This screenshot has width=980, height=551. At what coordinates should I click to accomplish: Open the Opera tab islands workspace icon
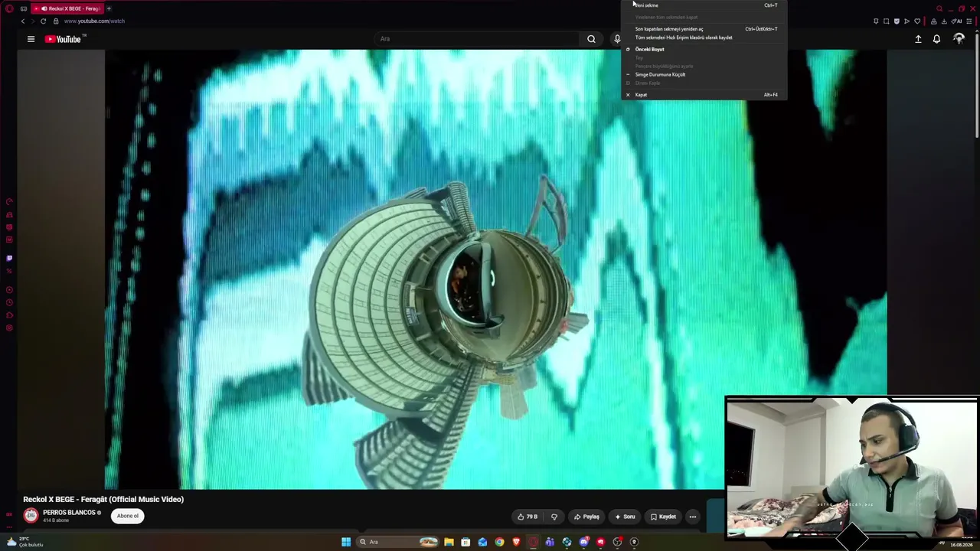pos(24,8)
